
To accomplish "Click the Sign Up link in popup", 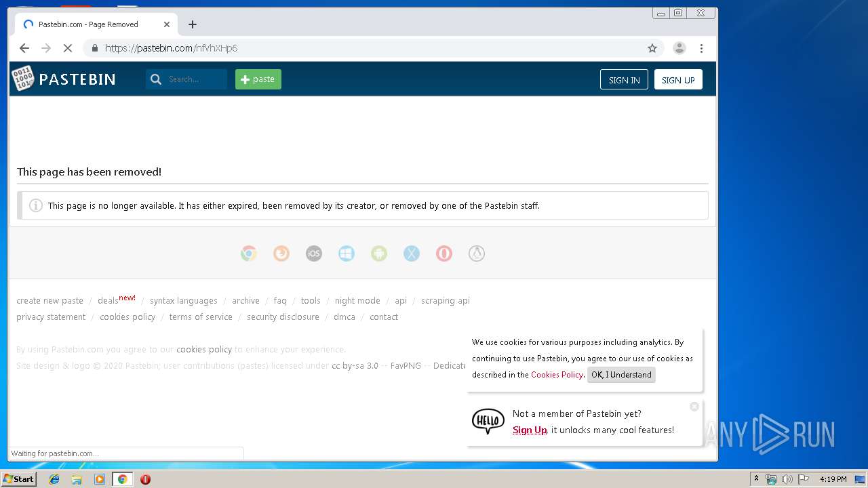I will pos(530,430).
